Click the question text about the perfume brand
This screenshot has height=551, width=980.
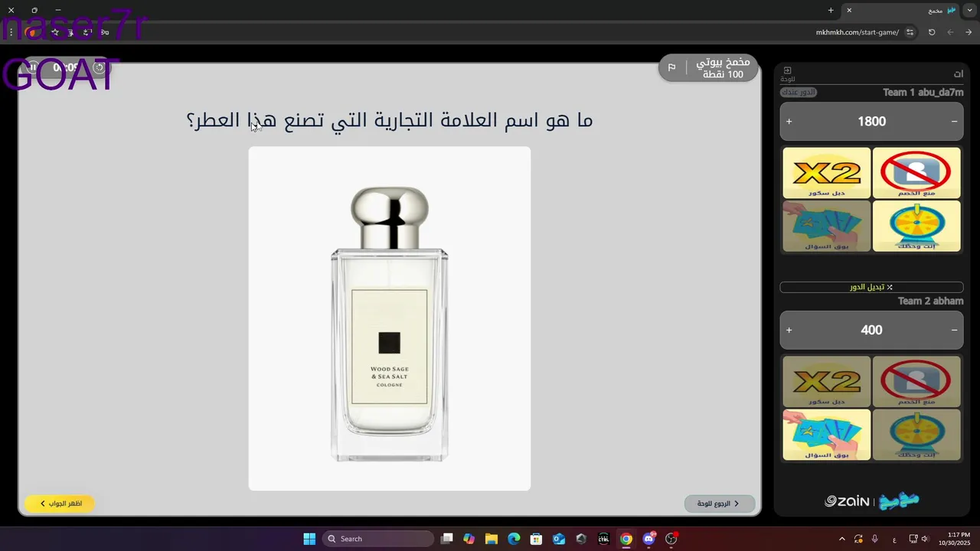point(390,120)
